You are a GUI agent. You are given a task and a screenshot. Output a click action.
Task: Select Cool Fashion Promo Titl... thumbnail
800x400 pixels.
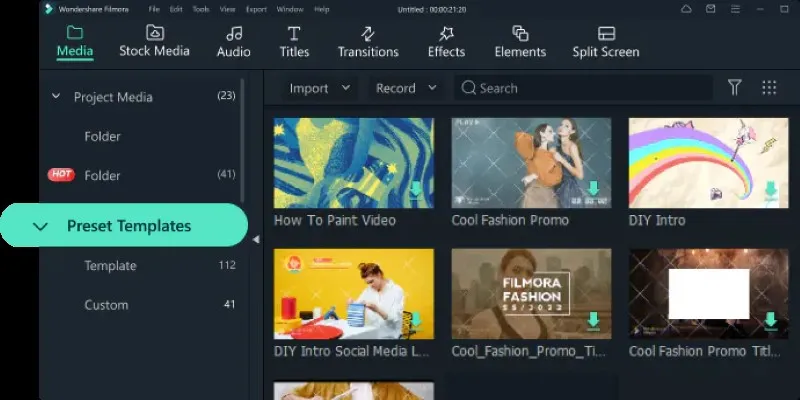pyautogui.click(x=708, y=294)
